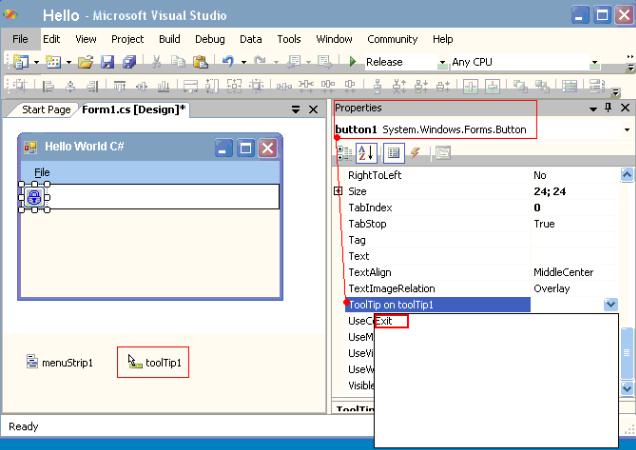Open the Community menu
The height and width of the screenshot is (450, 636).
(x=392, y=39)
